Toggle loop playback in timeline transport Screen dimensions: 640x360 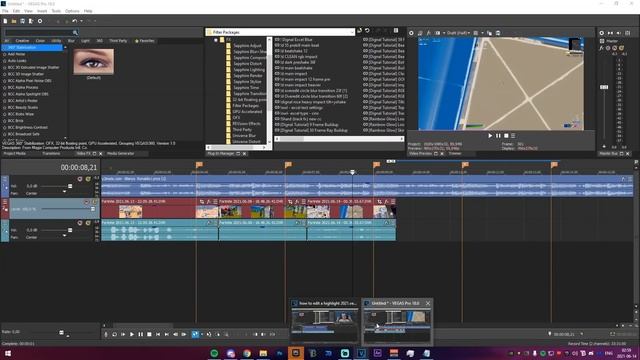coord(114,334)
